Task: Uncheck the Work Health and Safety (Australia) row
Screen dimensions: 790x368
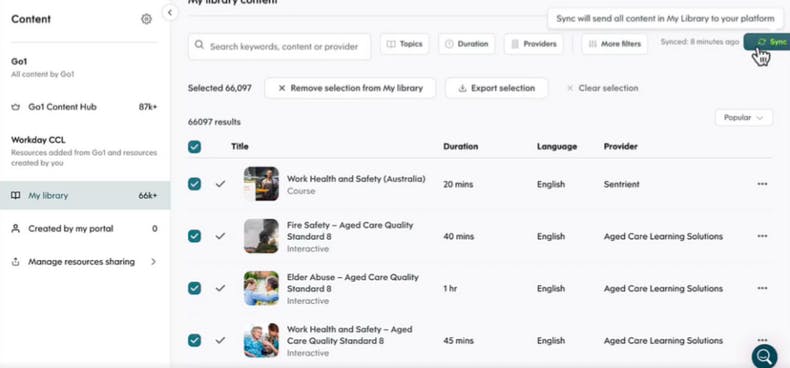Action: (194, 184)
